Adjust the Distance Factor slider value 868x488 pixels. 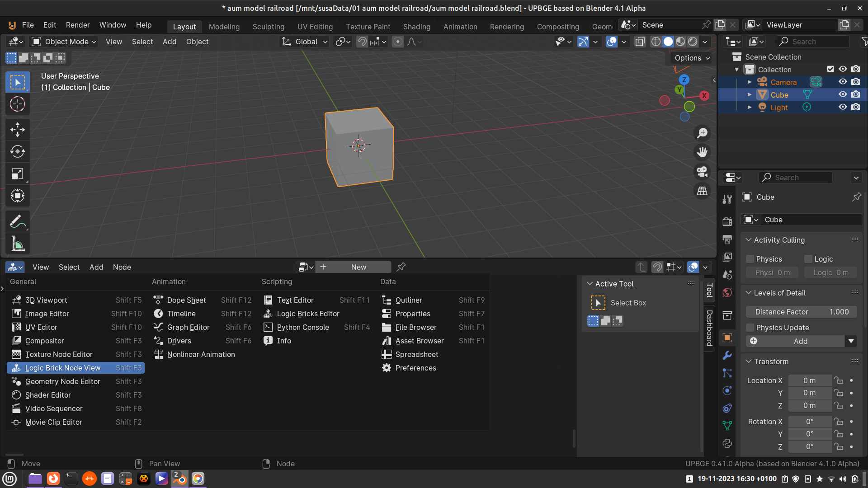(801, 312)
